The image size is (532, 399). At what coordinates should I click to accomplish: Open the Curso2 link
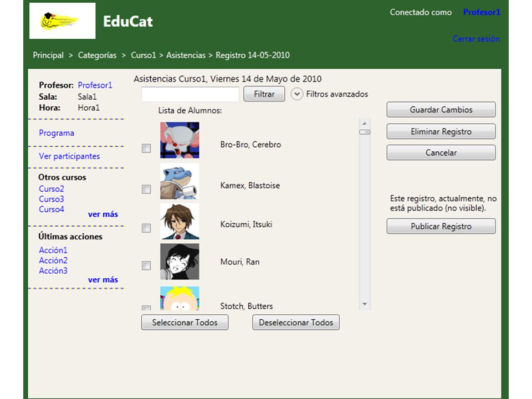point(51,188)
